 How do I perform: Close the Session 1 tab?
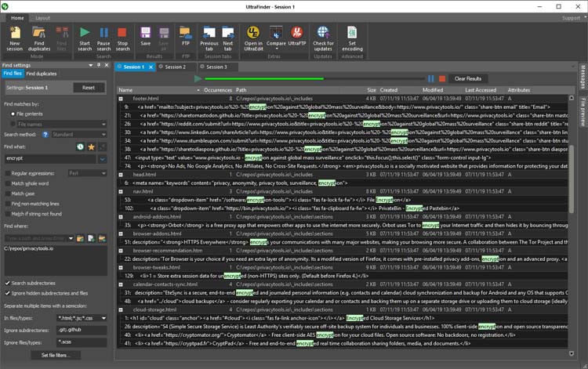[151, 67]
